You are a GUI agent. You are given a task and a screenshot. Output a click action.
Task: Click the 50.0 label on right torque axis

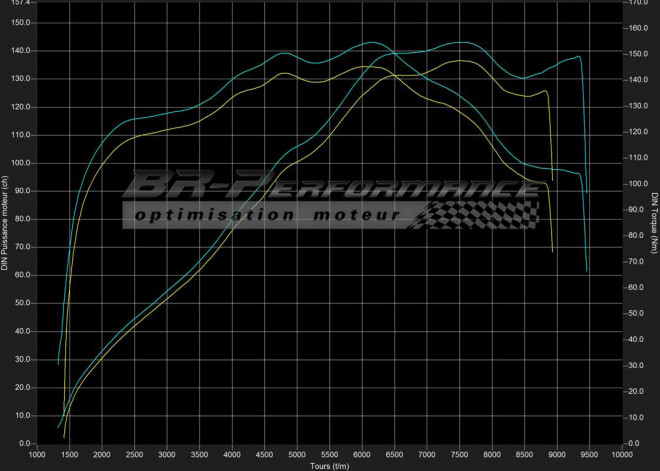pos(633,314)
